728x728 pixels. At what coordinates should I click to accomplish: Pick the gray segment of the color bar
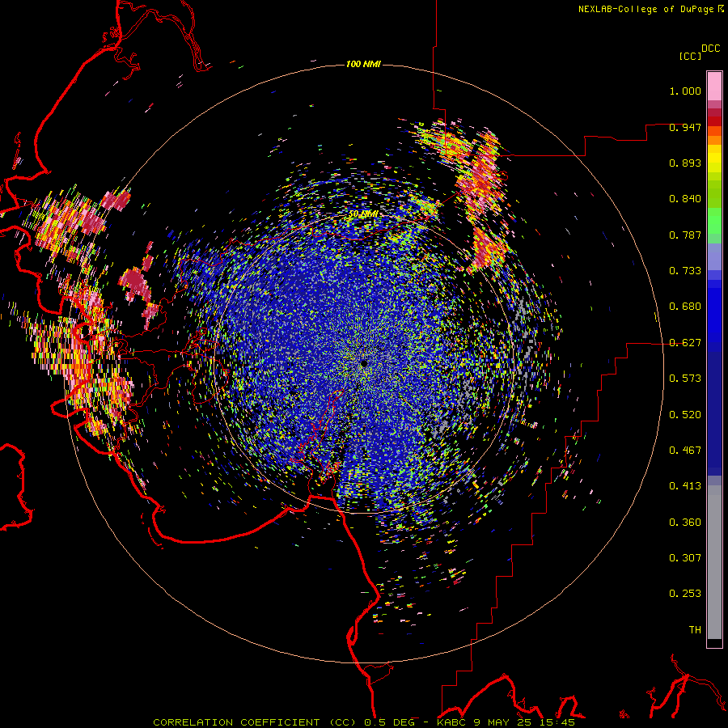tap(714, 562)
